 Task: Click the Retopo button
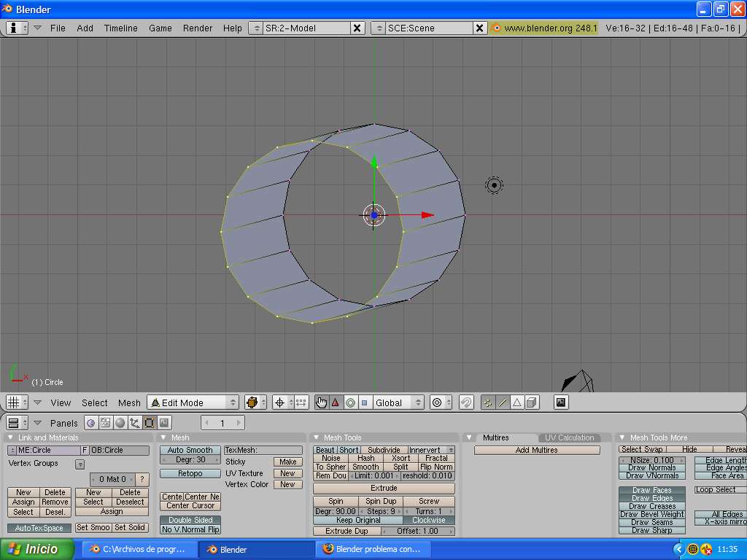tap(190, 473)
